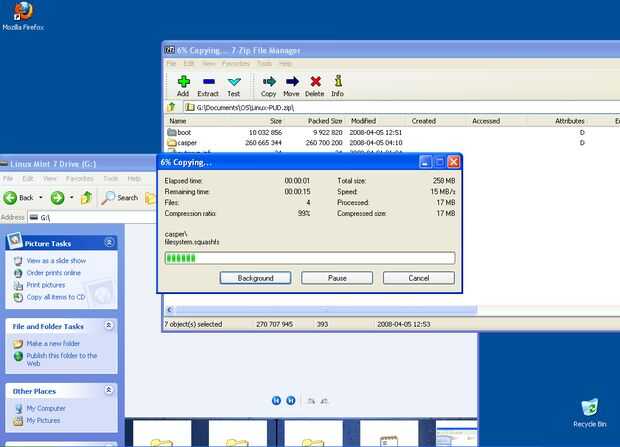
Task: Sort by Modified column in 7-Zip
Action: coord(363,121)
